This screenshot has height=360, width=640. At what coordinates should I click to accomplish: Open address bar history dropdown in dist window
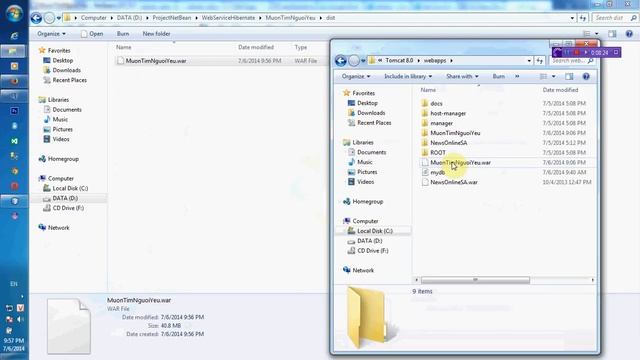(x=572, y=18)
